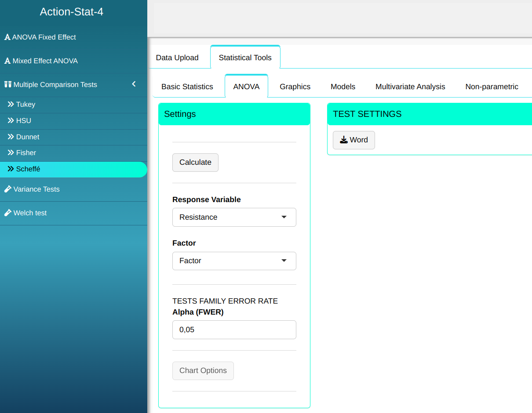
Task: Click the double-arrow icon beside Tukey
Action: pyautogui.click(x=11, y=104)
